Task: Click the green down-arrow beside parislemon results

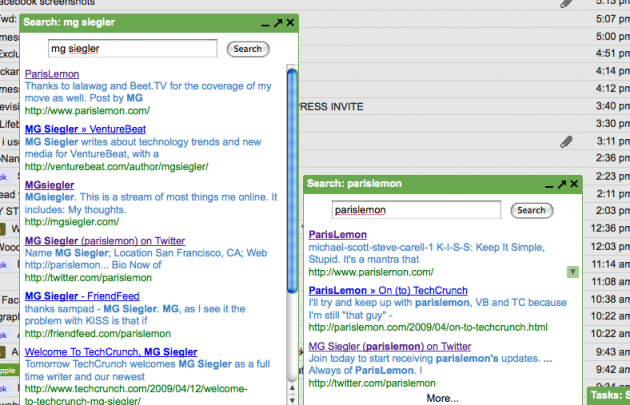Action: [573, 272]
